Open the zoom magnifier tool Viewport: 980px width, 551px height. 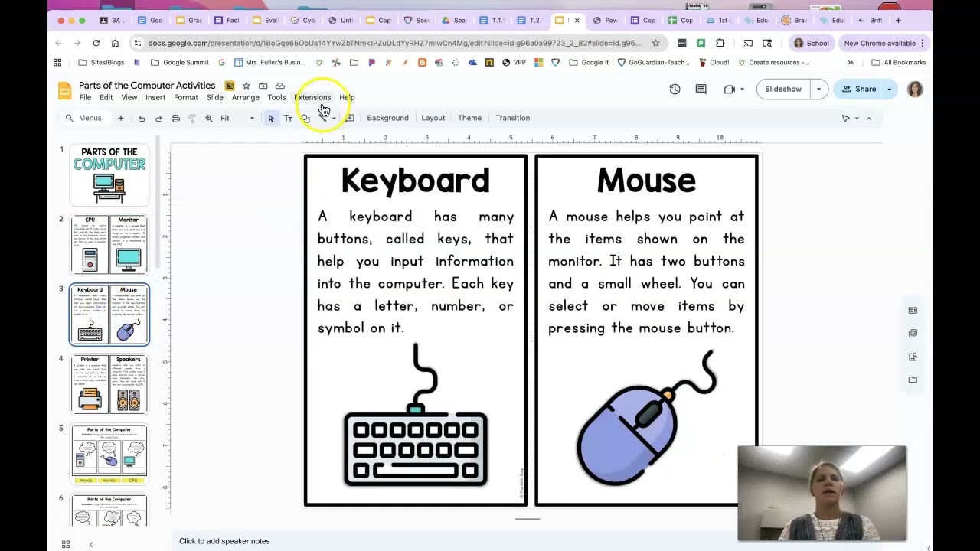pyautogui.click(x=209, y=118)
